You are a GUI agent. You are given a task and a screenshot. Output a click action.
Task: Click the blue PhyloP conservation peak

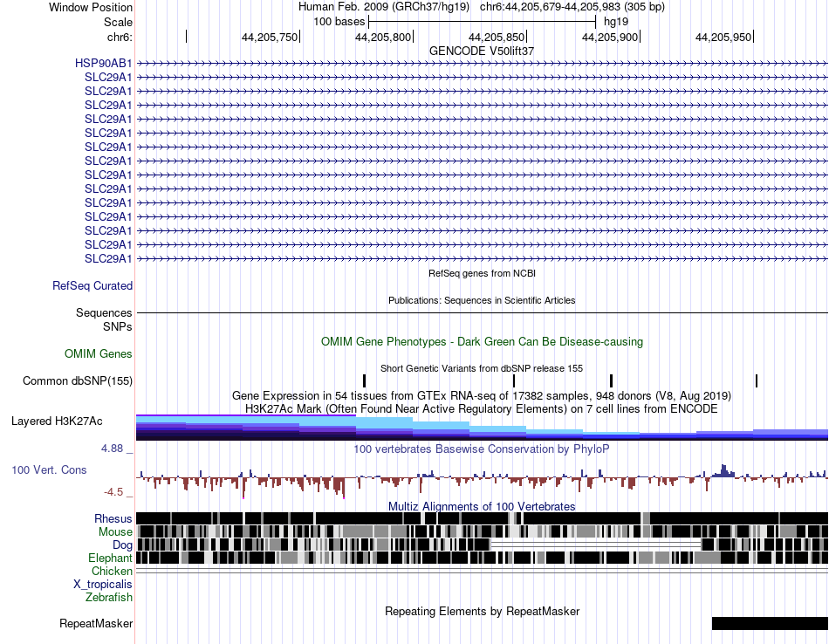click(723, 471)
